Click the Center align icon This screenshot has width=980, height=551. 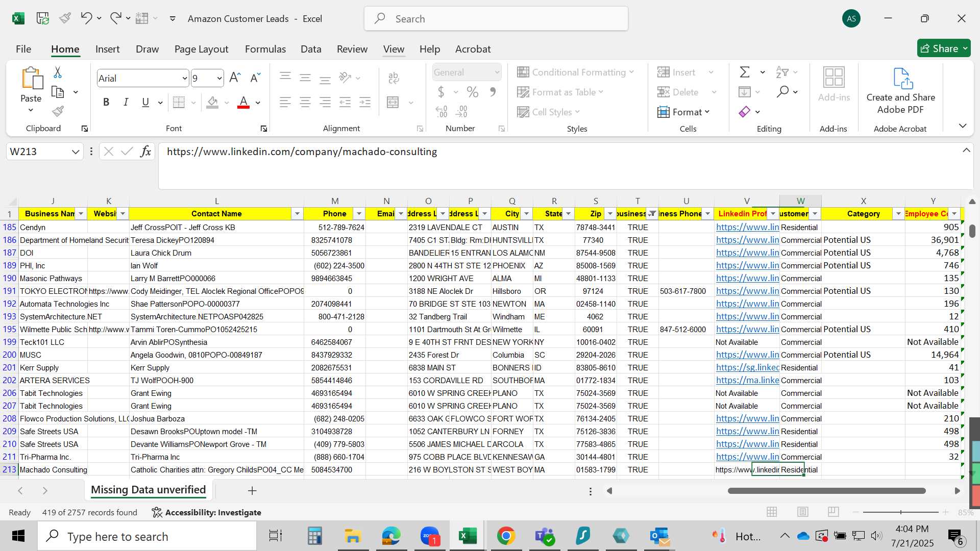click(x=305, y=102)
